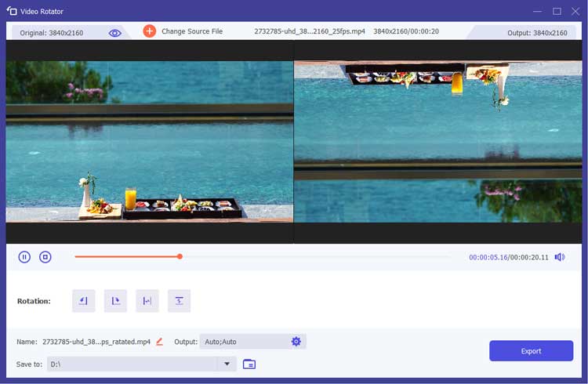The width and height of the screenshot is (588, 384).
Task: Flip the video horizontally
Action: pos(147,301)
